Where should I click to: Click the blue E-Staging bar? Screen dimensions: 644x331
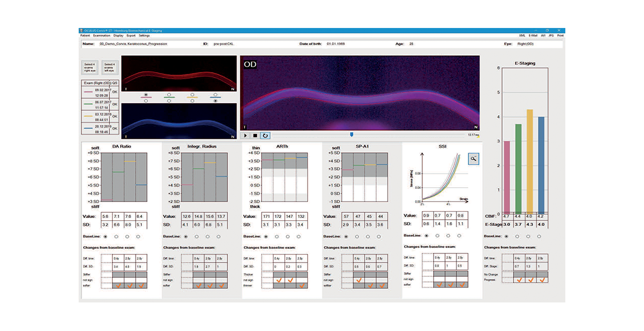pos(541,165)
